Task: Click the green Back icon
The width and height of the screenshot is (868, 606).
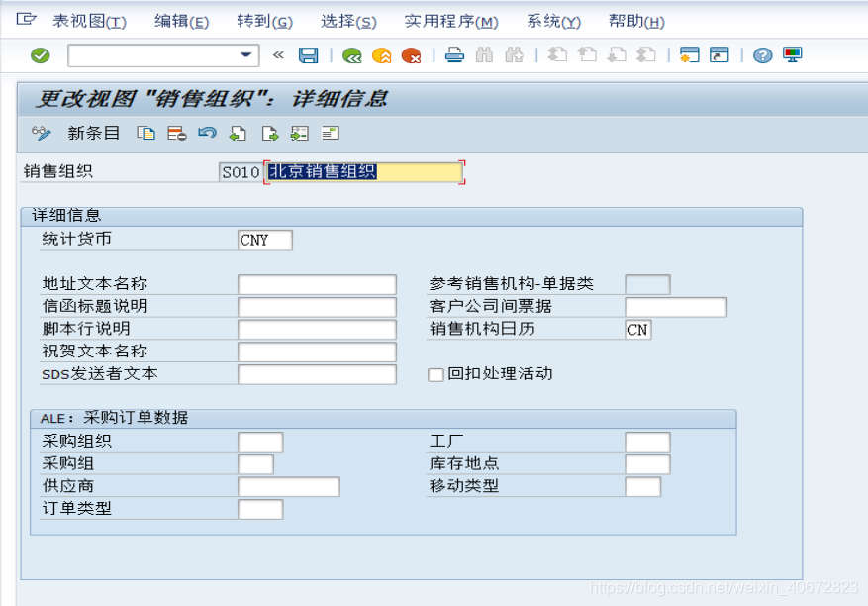Action: pos(352,55)
